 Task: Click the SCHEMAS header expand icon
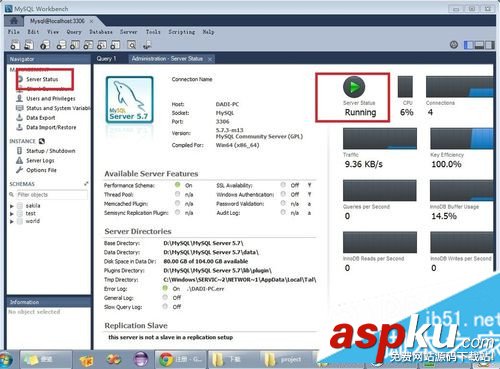point(86,184)
